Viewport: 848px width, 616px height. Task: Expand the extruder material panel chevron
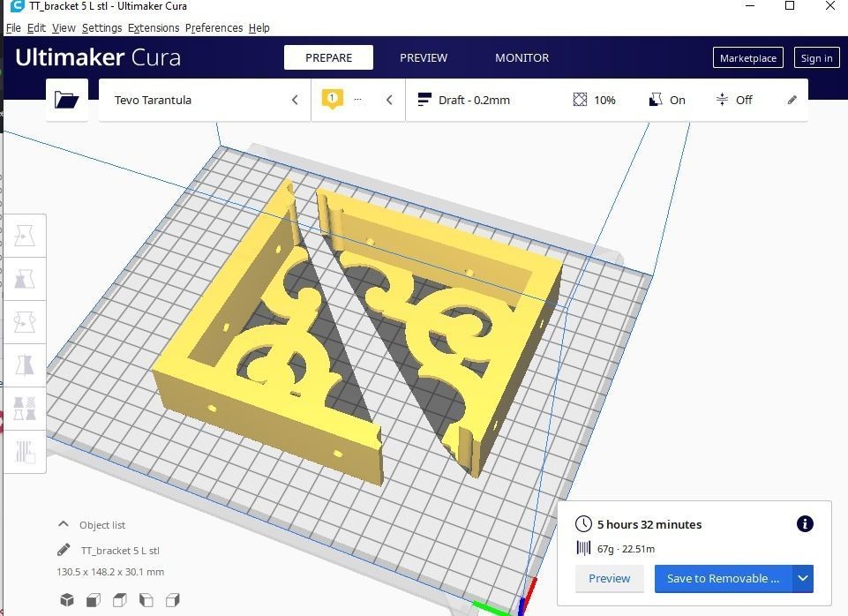[x=389, y=100]
